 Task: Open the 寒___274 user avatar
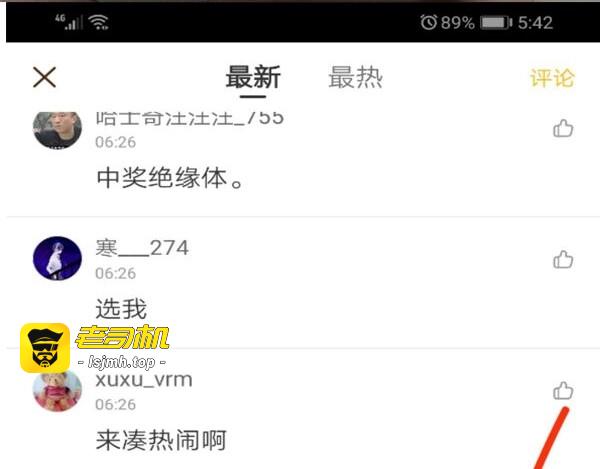(57, 258)
